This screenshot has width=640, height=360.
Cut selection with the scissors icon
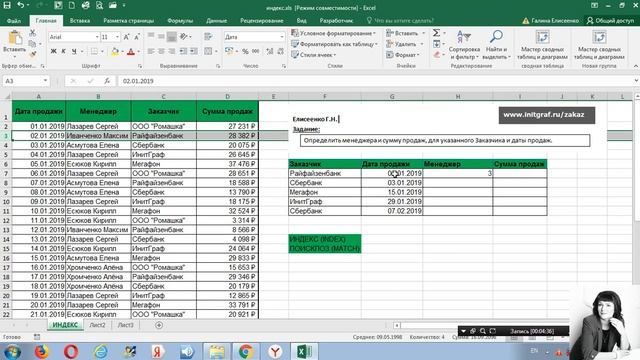33,33
